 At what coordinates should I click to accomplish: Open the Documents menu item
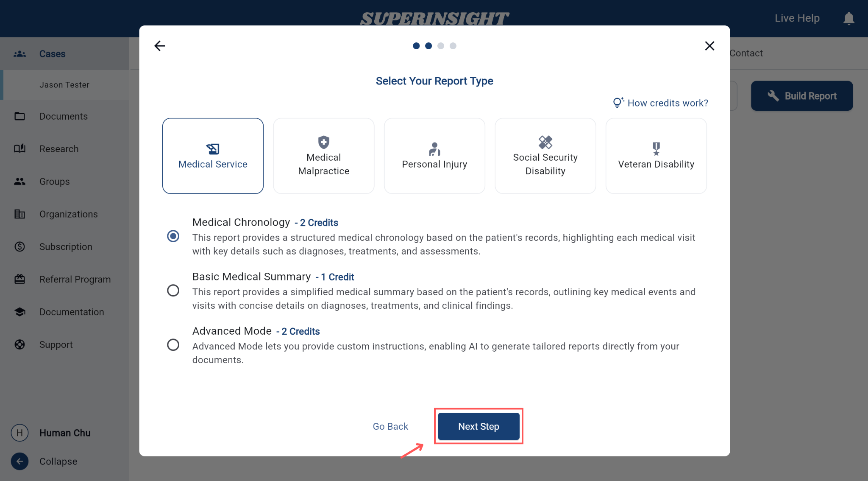(64, 116)
